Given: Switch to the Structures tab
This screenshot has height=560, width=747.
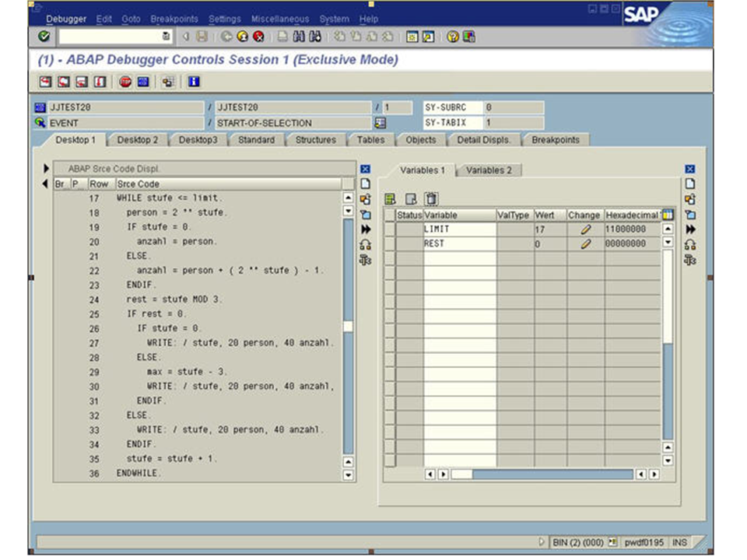Looking at the screenshot, I should (x=315, y=140).
